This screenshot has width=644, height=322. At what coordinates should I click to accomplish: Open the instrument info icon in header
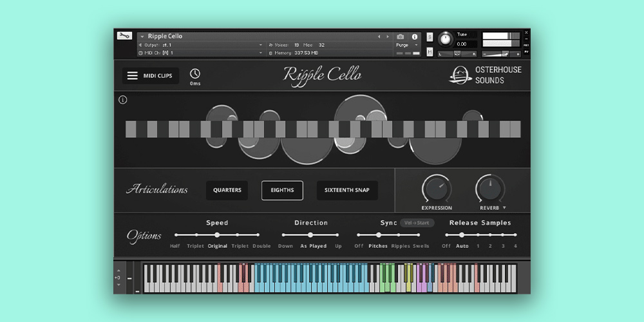414,37
